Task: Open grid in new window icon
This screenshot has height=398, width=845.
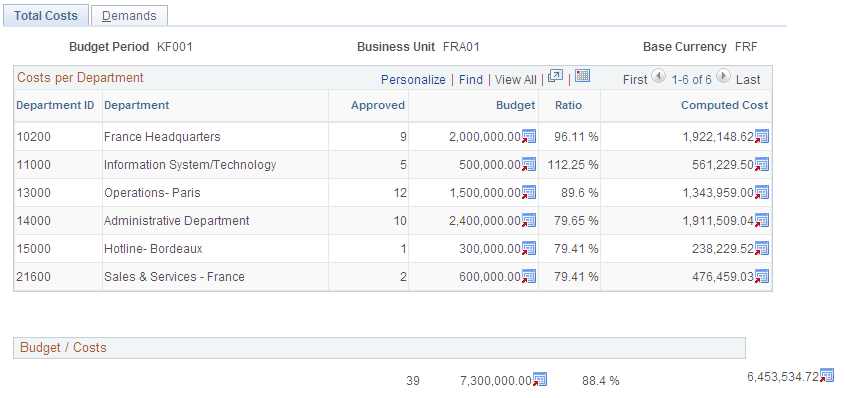Action: point(555,76)
